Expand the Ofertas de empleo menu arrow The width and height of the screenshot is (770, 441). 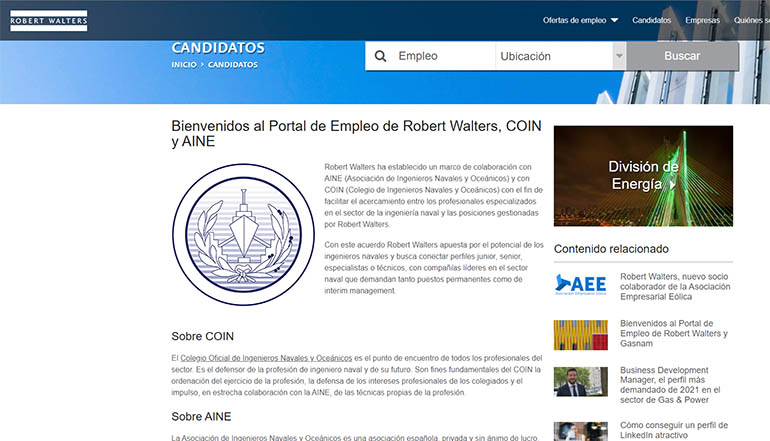click(x=614, y=20)
